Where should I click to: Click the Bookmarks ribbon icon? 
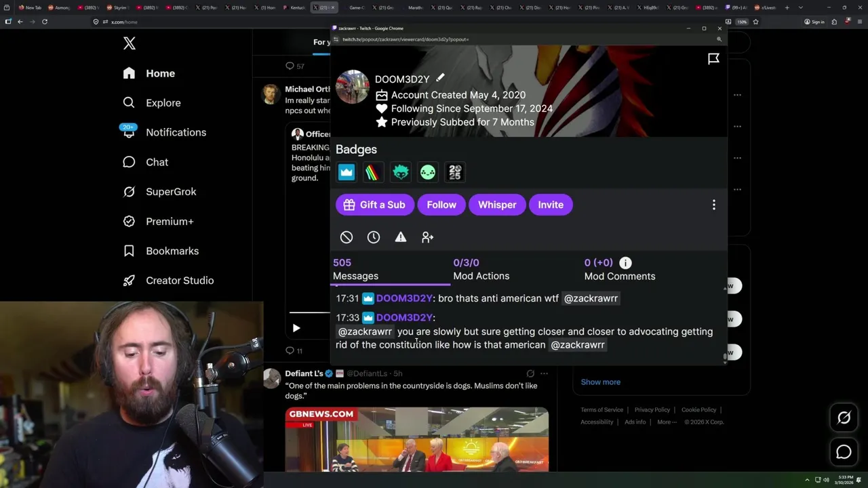point(129,251)
